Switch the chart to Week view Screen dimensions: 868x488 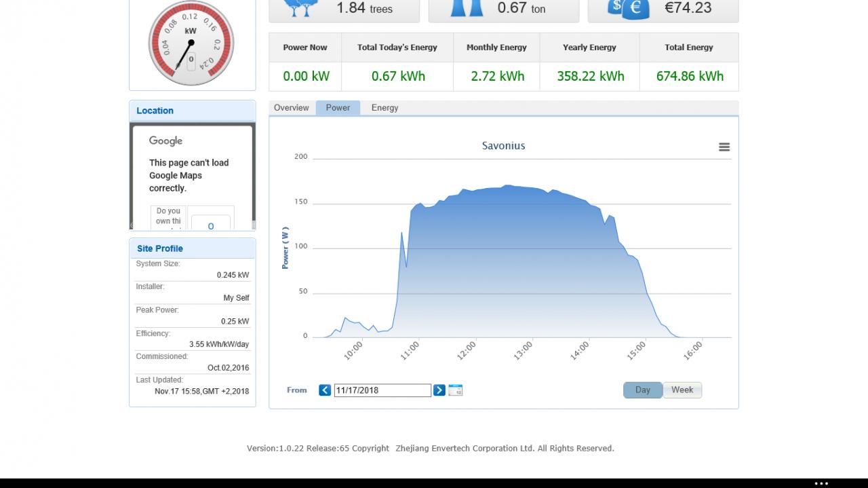682,390
